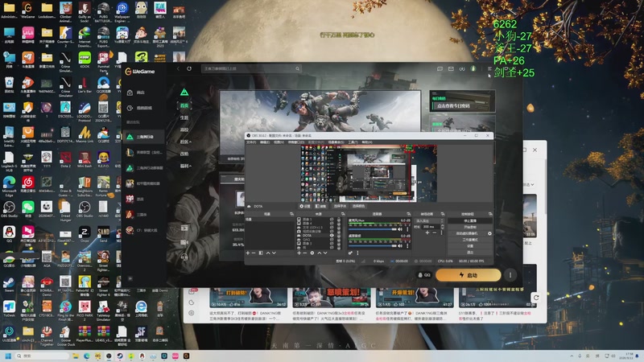
Task: Open the audio mixer advanced properties icon
Action: (350, 253)
